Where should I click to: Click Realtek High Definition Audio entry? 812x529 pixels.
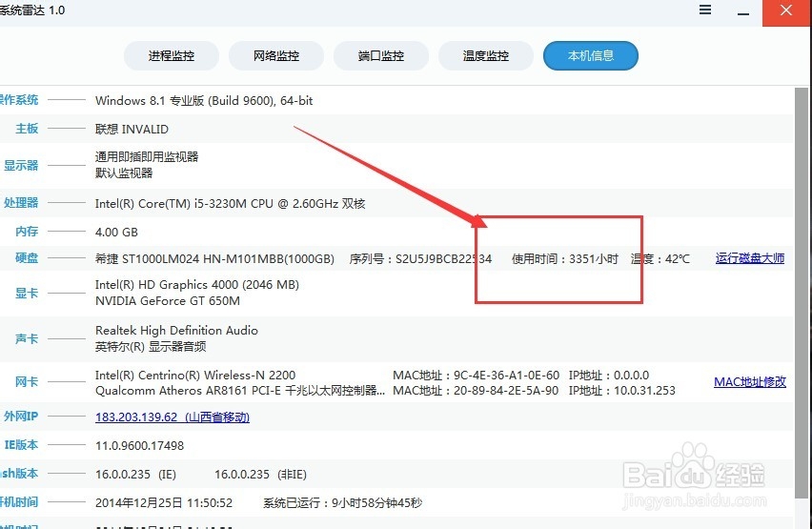[x=176, y=330]
